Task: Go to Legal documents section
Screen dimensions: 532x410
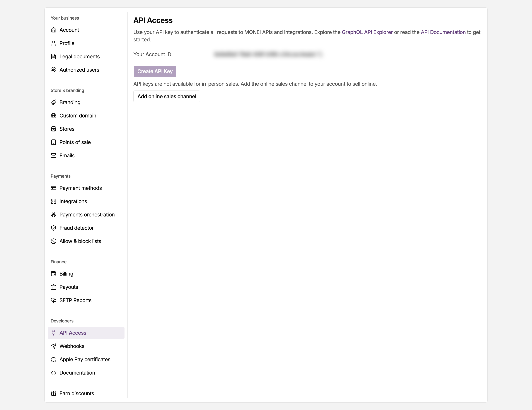Action: pos(86,57)
